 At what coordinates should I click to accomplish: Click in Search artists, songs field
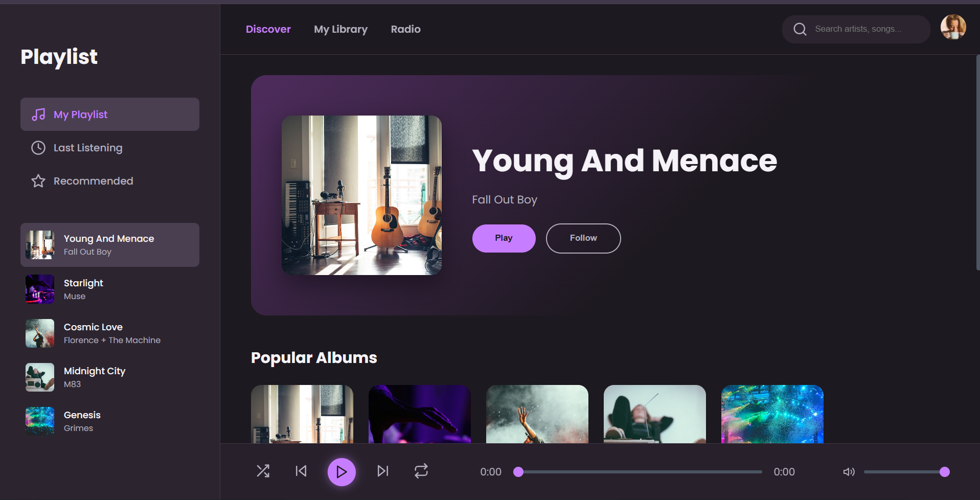coord(856,29)
